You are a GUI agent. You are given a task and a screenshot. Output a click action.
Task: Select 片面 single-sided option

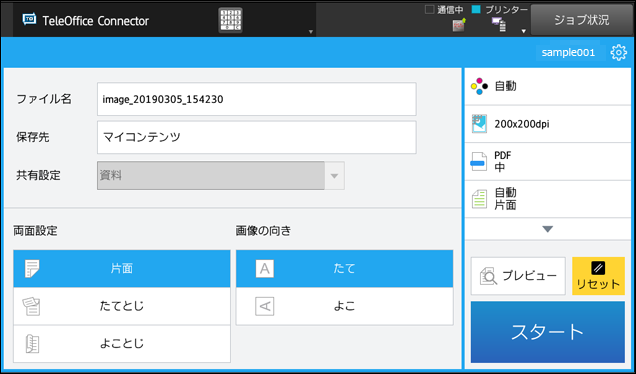pos(122,269)
